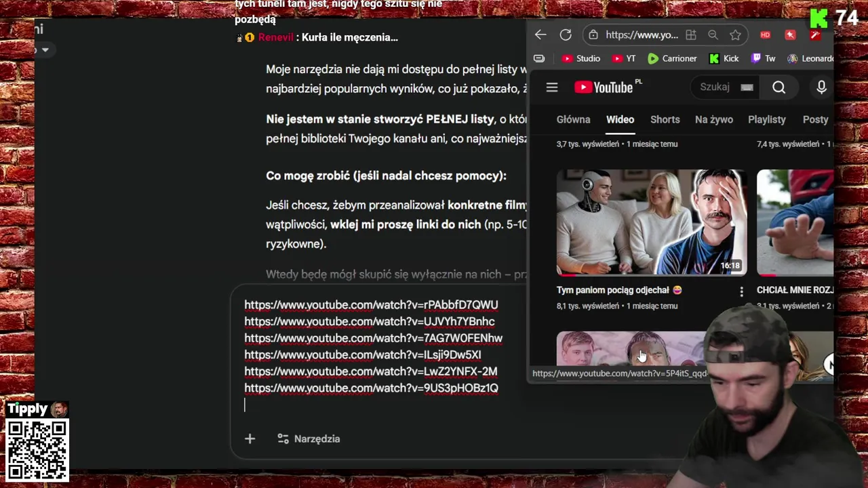Click pasted link ending ILsji9Dw5XI
Image resolution: width=868 pixels, height=488 pixels.
click(x=363, y=354)
